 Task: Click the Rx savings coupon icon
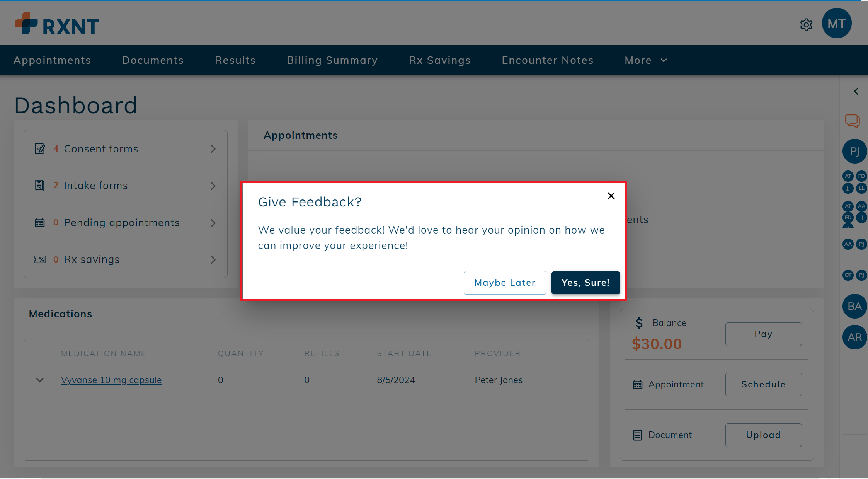point(40,259)
